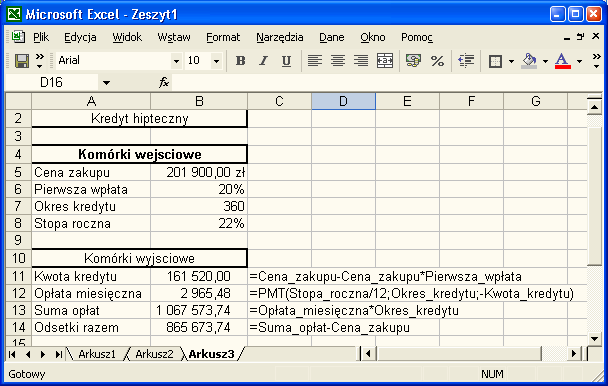Click inside the formula bar
This screenshot has width=608, height=386.
click(x=387, y=82)
